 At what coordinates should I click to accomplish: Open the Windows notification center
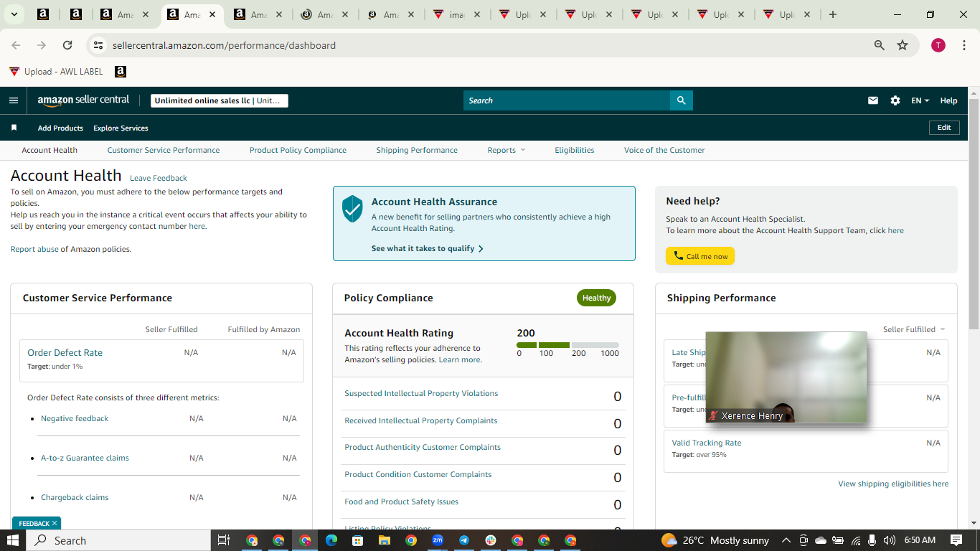(956, 540)
